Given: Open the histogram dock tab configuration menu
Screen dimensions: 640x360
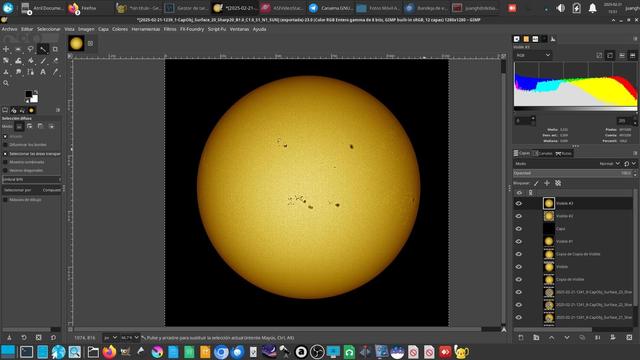Looking at the screenshot, I should (635, 39).
